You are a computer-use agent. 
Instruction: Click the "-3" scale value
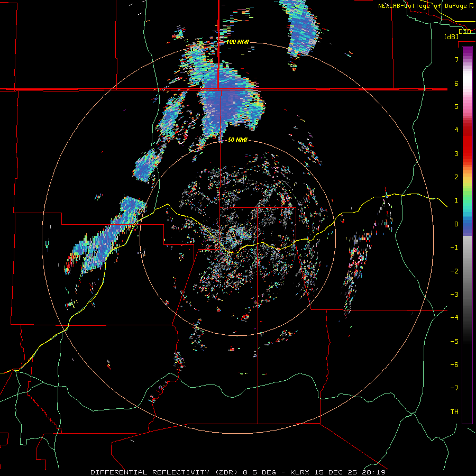point(454,295)
